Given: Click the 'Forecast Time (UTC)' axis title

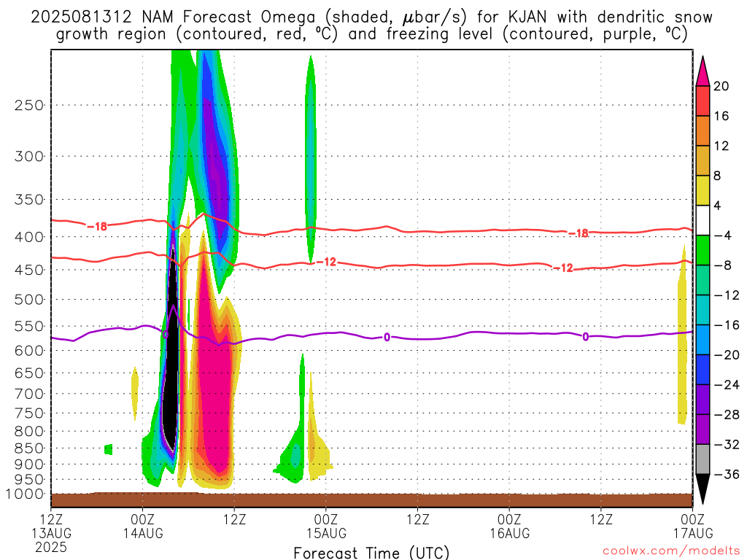Looking at the screenshot, I should click(x=371, y=553).
